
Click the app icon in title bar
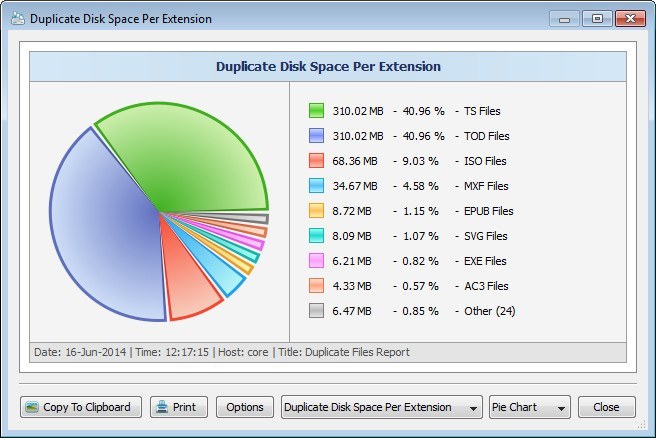(17, 18)
